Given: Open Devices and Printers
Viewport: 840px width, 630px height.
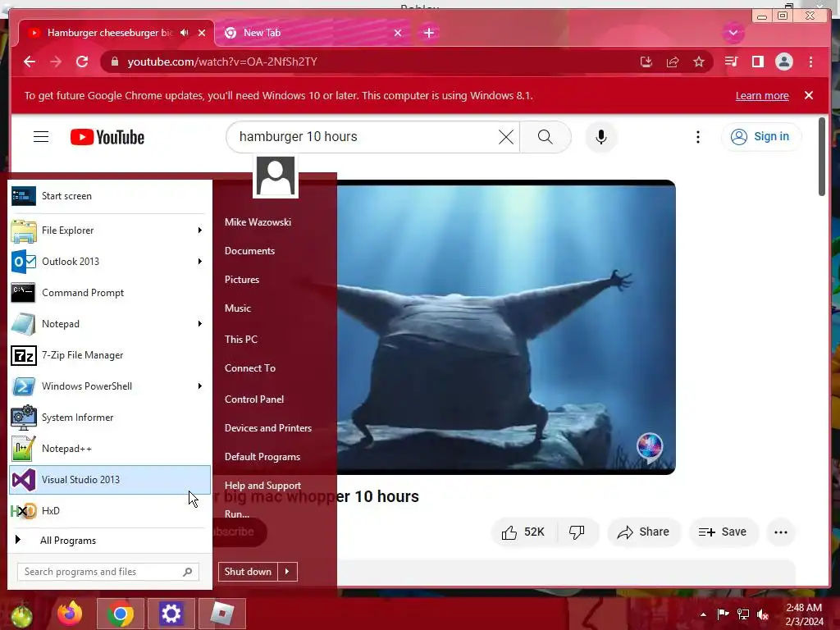Looking at the screenshot, I should tap(268, 428).
